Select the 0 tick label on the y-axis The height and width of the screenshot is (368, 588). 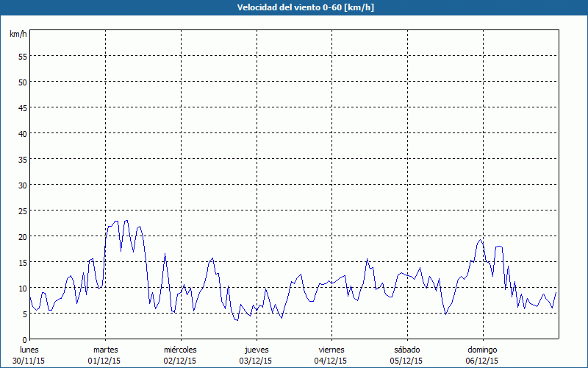point(24,339)
